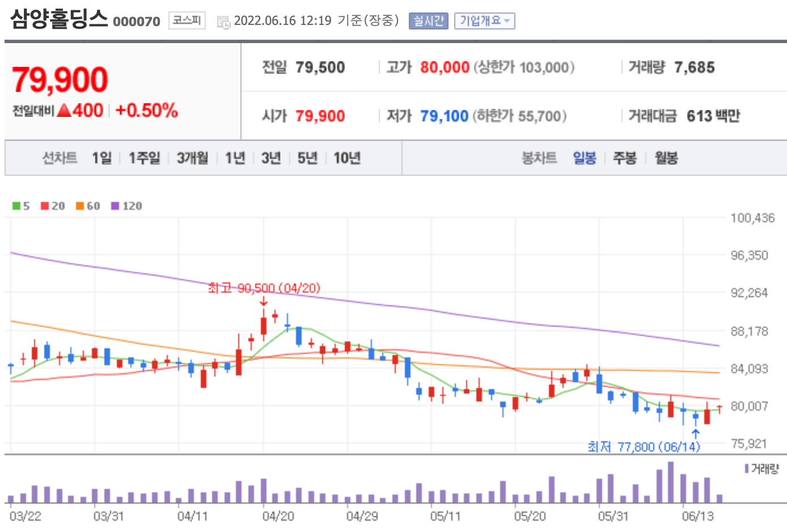Click the 삼양홀딩스 stock name heading

pyautogui.click(x=59, y=19)
